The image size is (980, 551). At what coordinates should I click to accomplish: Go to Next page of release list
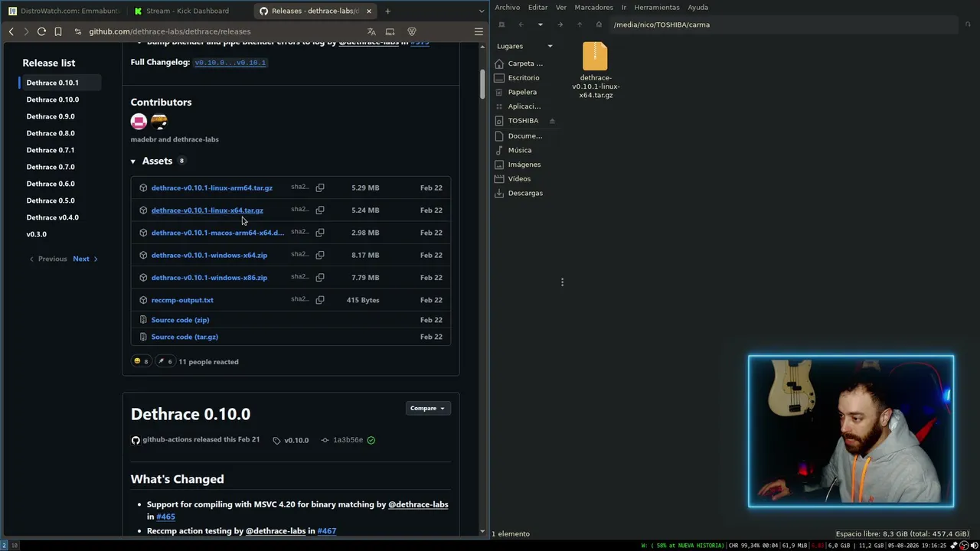click(85, 259)
